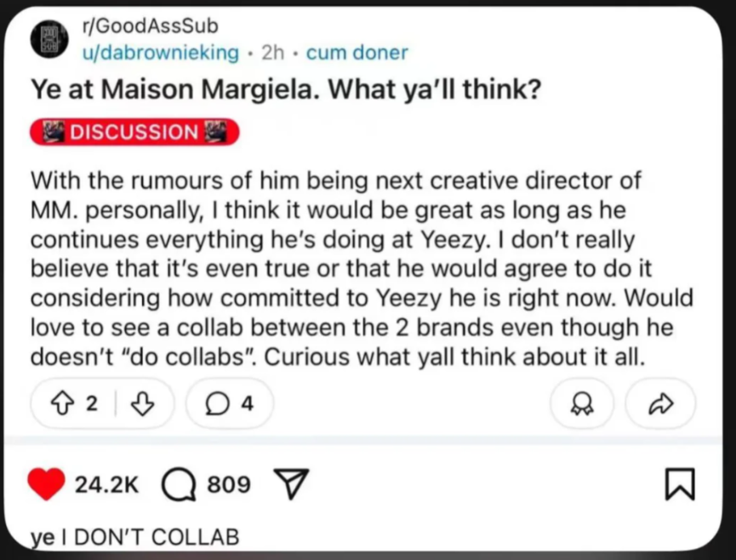Like the post with the red heart
Image resolution: width=736 pixels, height=560 pixels.
tap(46, 484)
